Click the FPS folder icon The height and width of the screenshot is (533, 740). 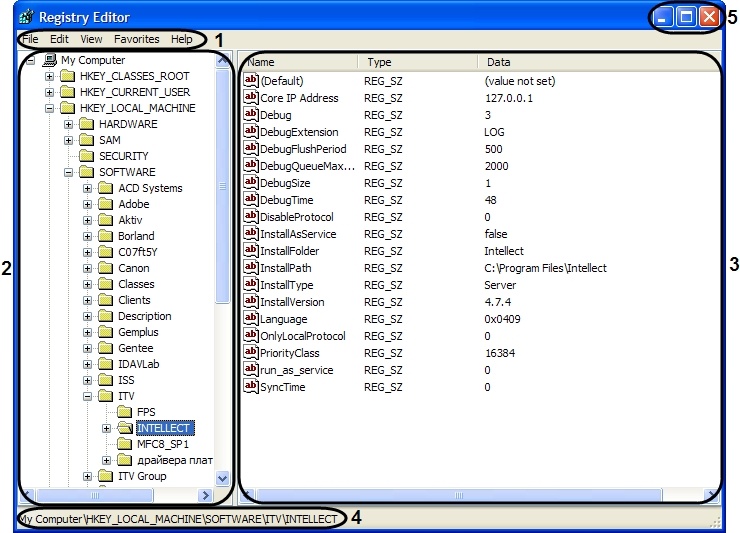pos(125,412)
